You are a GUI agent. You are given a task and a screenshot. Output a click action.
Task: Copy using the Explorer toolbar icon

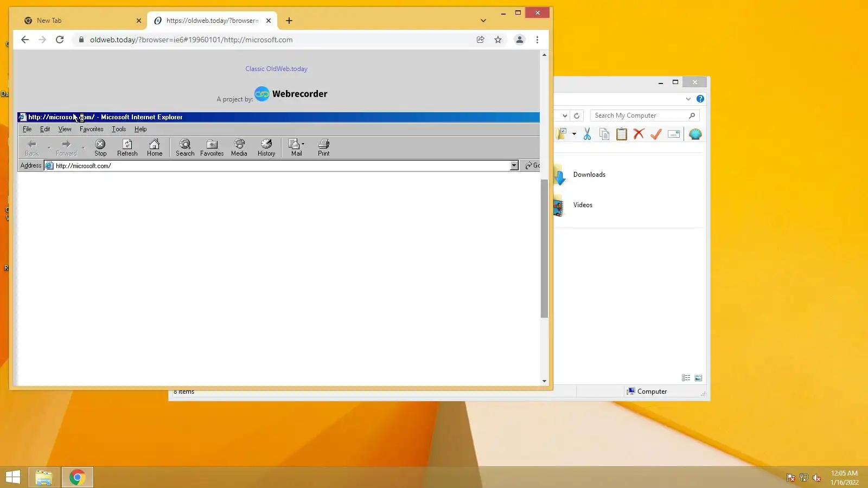[x=604, y=134]
